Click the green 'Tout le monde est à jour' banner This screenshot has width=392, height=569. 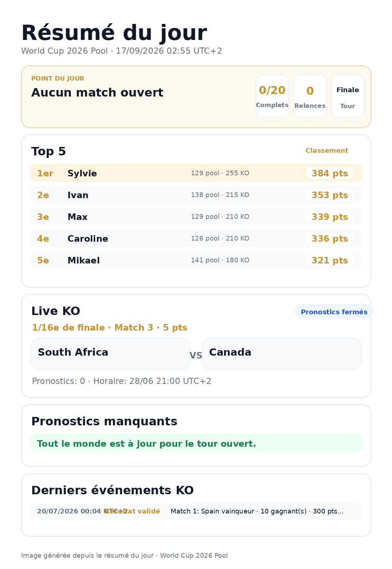tap(196, 443)
